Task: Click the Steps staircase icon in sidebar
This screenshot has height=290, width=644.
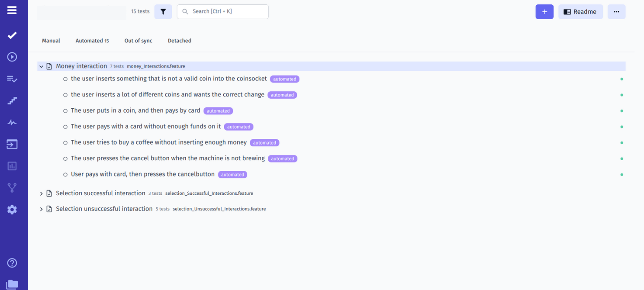Action: (12, 101)
